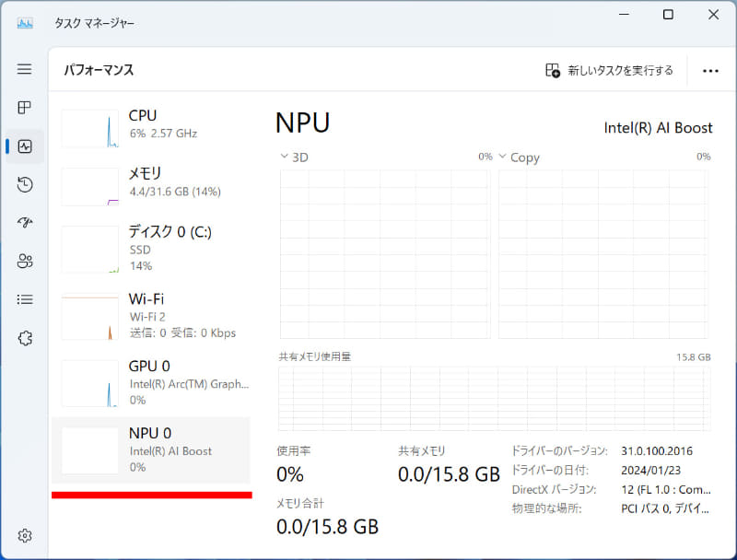737x560 pixels.
Task: Open the Startup apps icon
Action: pyautogui.click(x=25, y=223)
